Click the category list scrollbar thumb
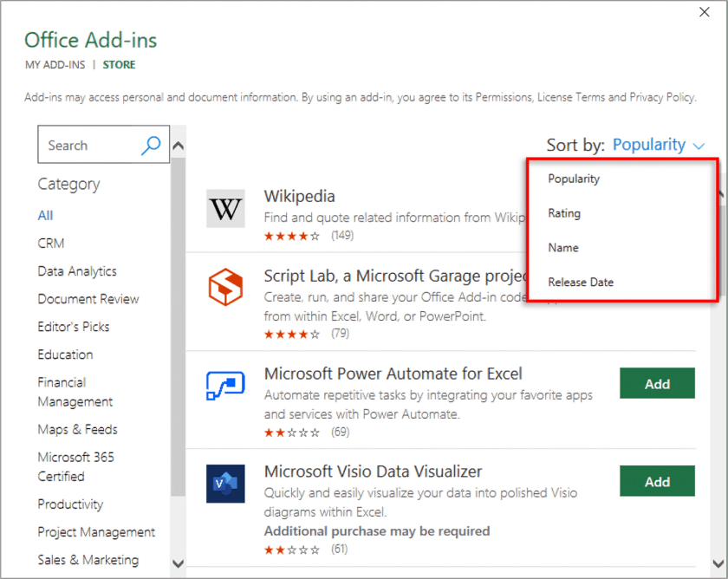The image size is (728, 579). [x=179, y=328]
